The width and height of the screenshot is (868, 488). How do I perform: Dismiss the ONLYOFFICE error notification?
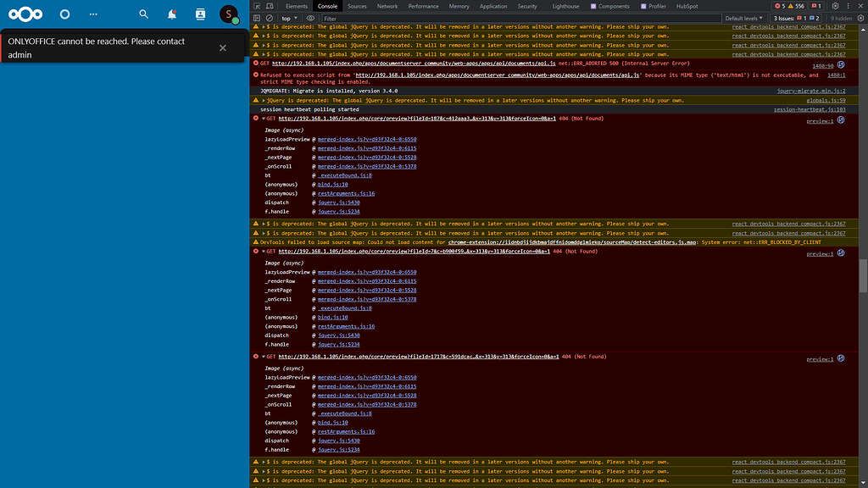pyautogui.click(x=223, y=47)
